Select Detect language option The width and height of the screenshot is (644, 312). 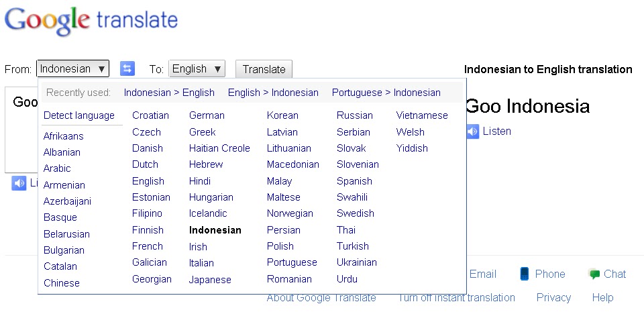click(79, 115)
